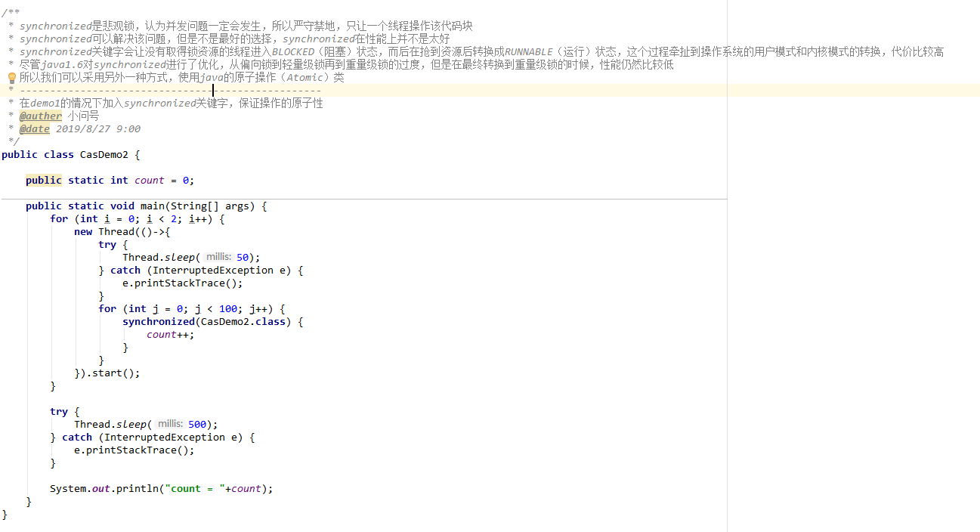Click the first try keyword inside the thread
The width and height of the screenshot is (980, 532).
[107, 244]
